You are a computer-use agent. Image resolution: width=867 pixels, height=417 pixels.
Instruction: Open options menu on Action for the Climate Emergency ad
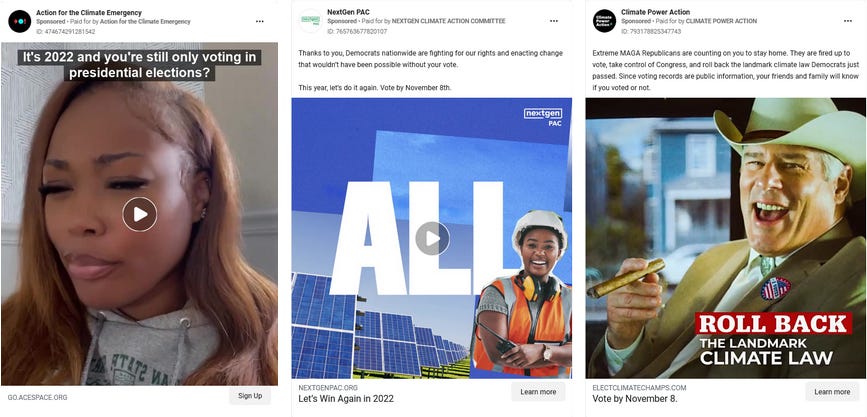259,21
